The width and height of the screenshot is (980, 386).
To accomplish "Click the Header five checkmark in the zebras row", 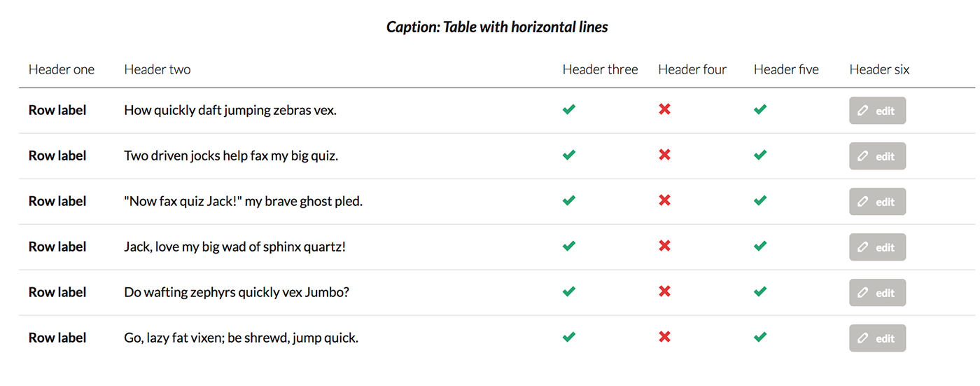I will (760, 109).
